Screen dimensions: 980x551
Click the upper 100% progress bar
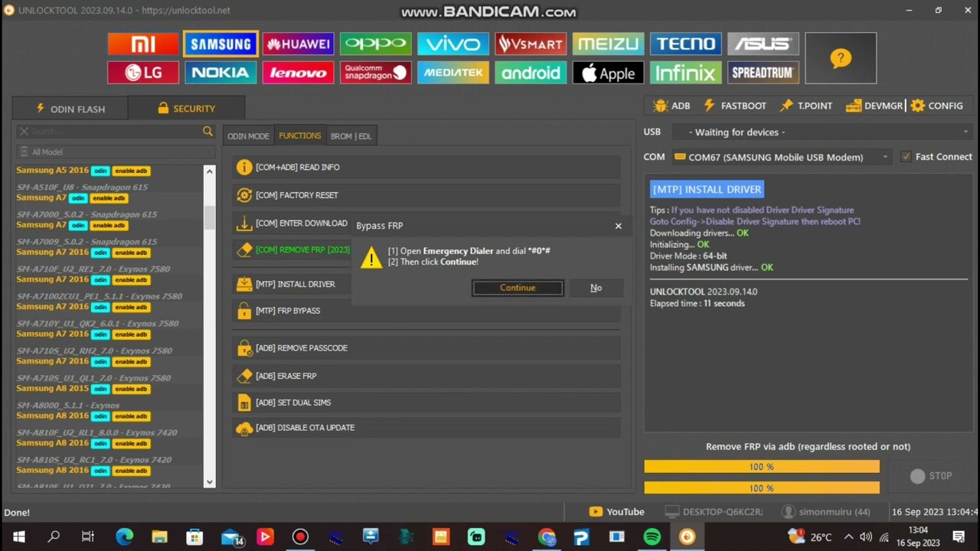(x=762, y=467)
